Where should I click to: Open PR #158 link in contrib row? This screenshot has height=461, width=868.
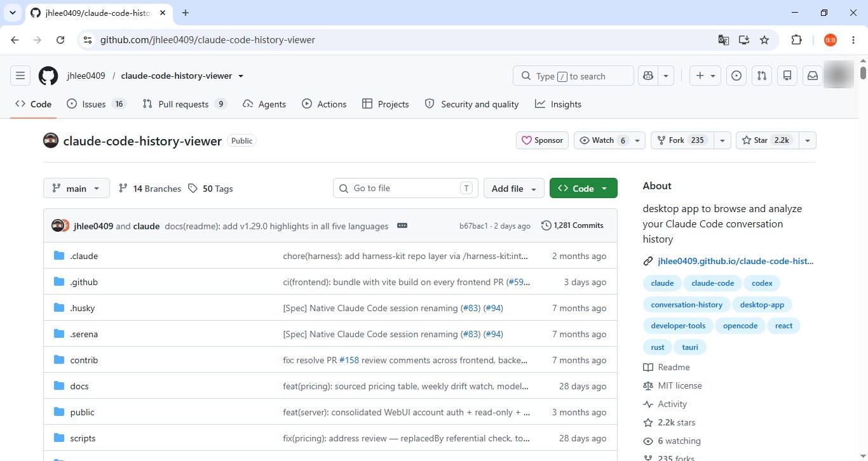(349, 360)
